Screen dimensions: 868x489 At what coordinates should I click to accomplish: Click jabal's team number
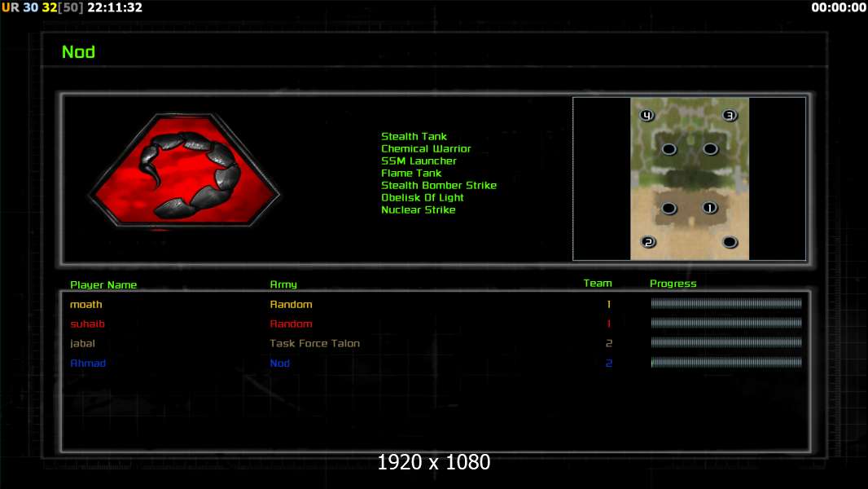pos(608,343)
